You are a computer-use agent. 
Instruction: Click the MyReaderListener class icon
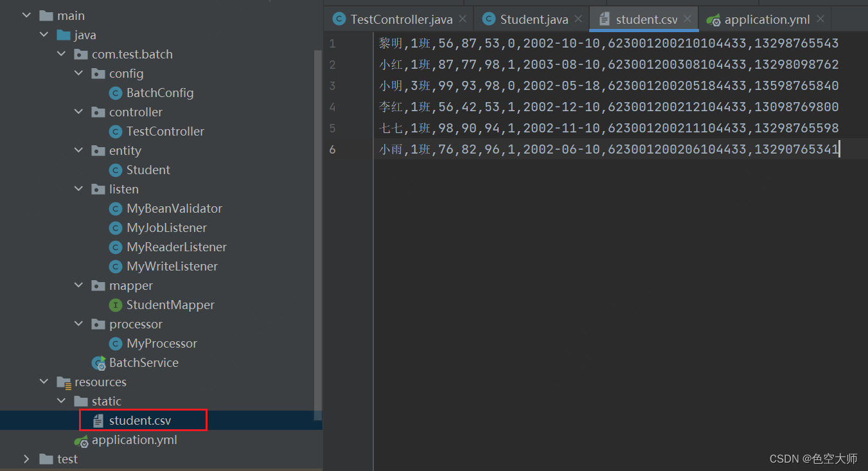pos(116,247)
